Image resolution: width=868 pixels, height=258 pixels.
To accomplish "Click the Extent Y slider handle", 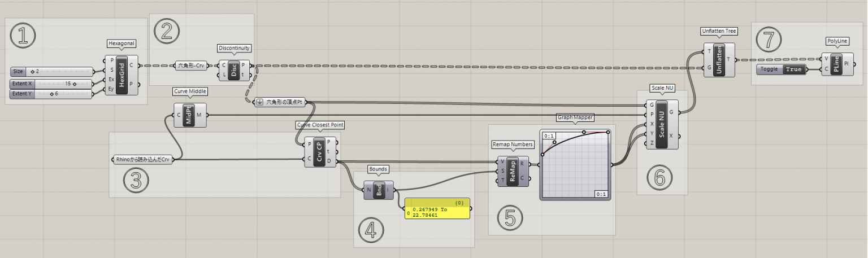I will coord(51,94).
